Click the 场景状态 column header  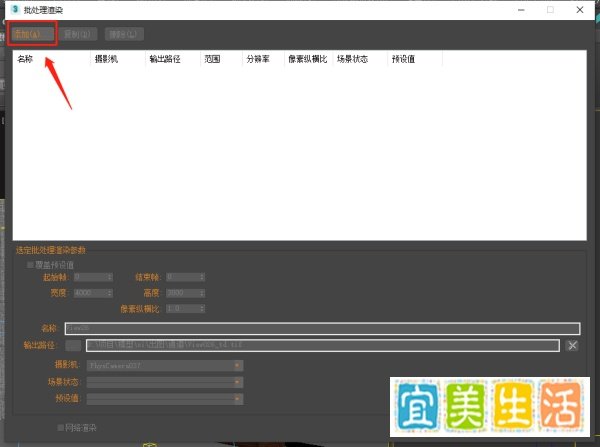352,59
